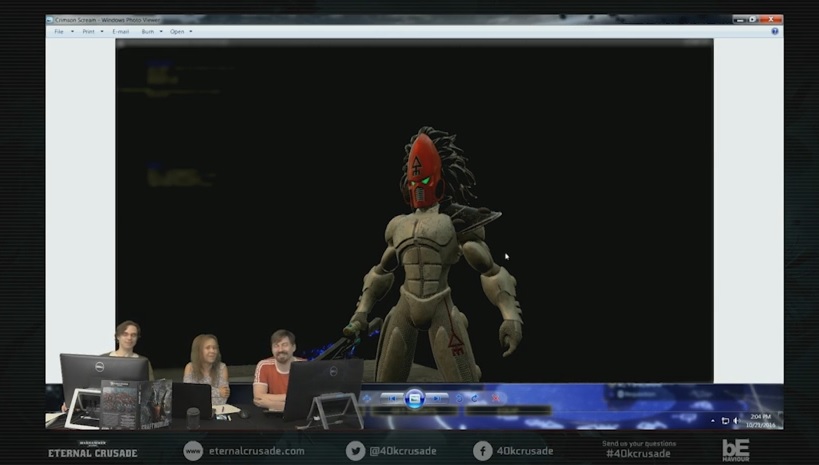Click the Facebook icon in overlay
819x465 pixels.
pyautogui.click(x=483, y=451)
